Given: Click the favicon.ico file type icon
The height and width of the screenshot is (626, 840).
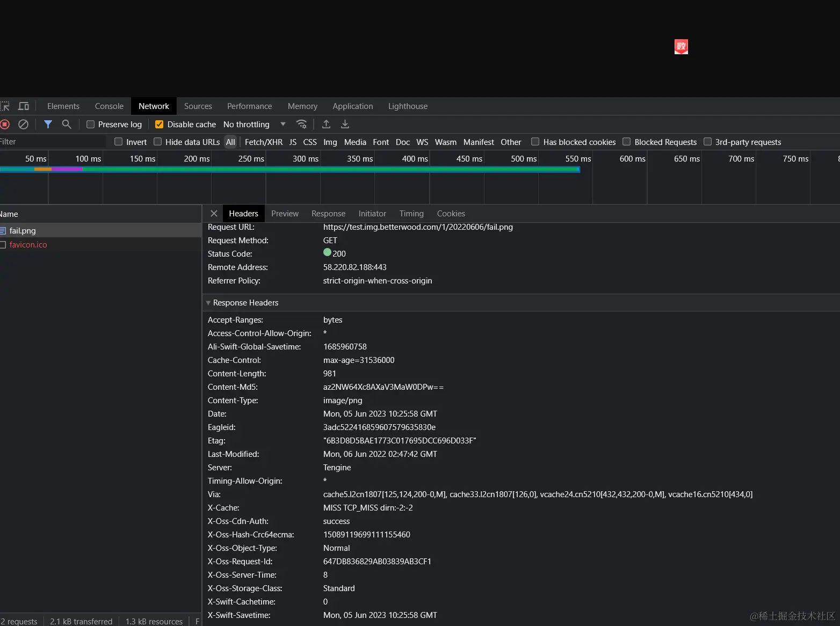Looking at the screenshot, I should pos(3,245).
